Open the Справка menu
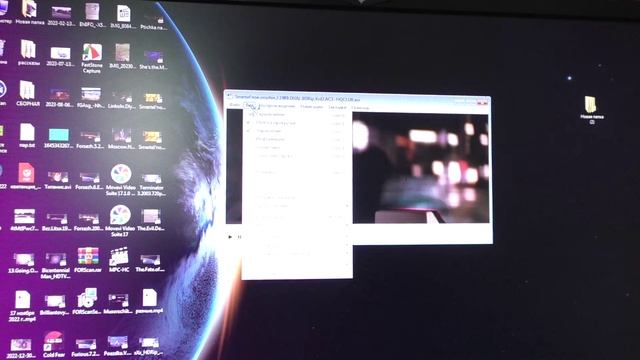Viewport: 640px width, 360px height. (360, 108)
